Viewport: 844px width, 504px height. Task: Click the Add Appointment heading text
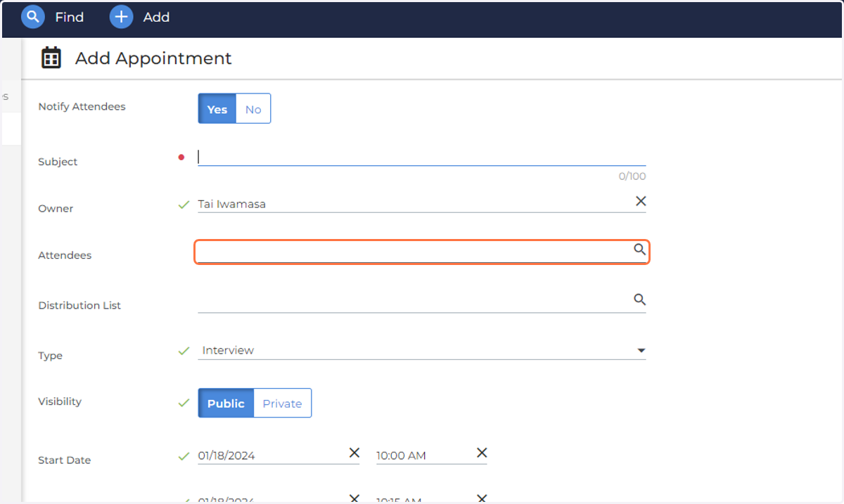[x=153, y=58]
